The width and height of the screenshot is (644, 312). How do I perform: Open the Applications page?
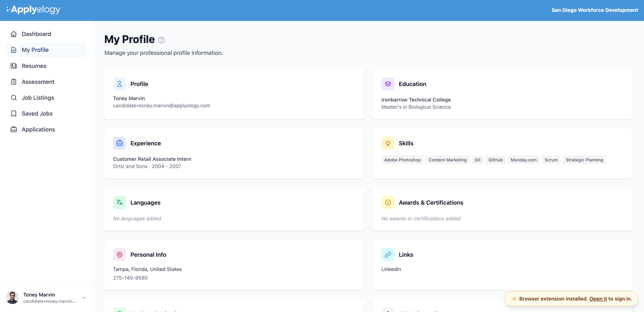click(46, 129)
